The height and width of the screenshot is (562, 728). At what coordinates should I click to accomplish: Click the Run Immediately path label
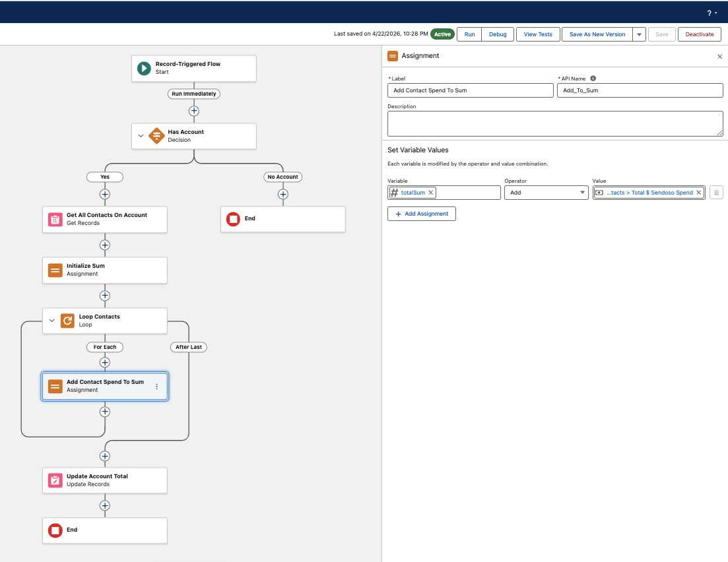click(x=194, y=94)
